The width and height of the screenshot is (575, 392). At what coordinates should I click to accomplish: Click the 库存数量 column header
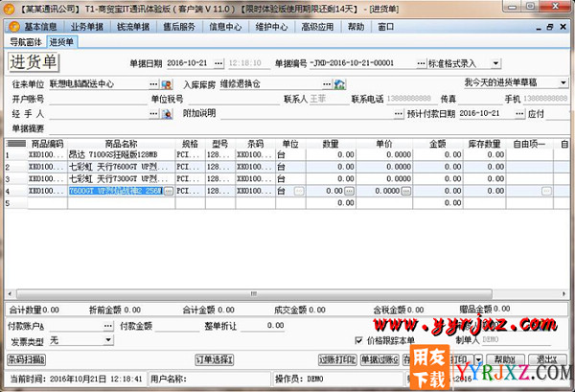click(x=484, y=144)
